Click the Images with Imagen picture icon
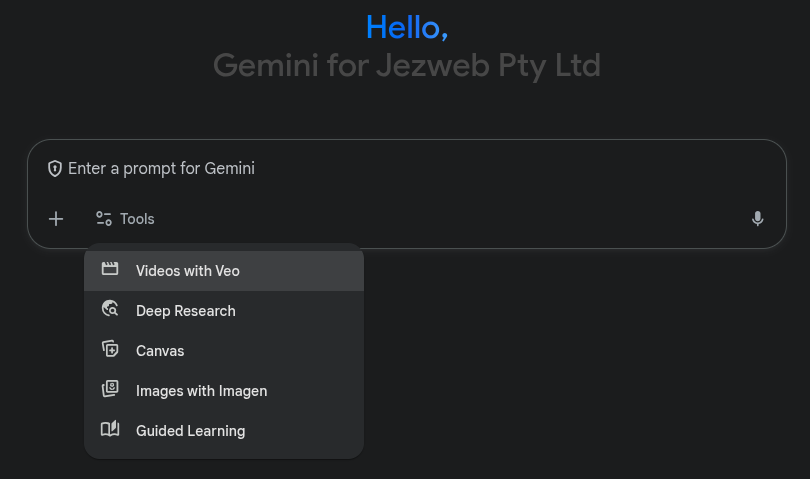This screenshot has height=479, width=810. [x=110, y=390]
